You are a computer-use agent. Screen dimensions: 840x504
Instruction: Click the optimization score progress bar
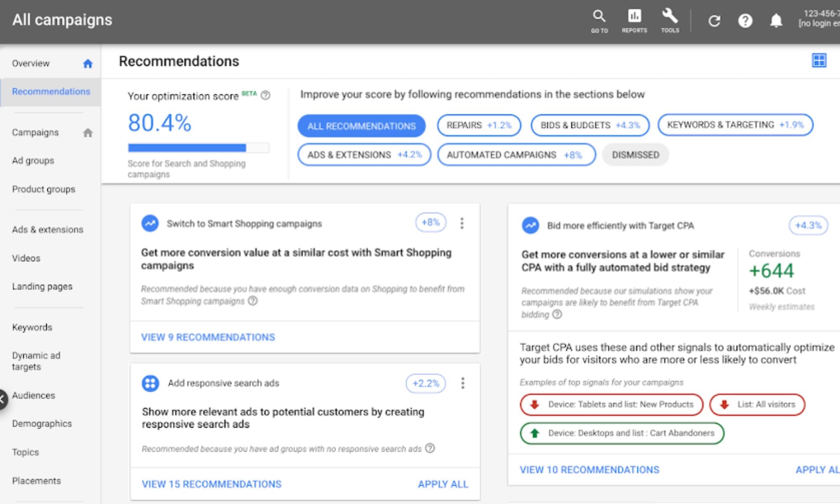click(198, 148)
